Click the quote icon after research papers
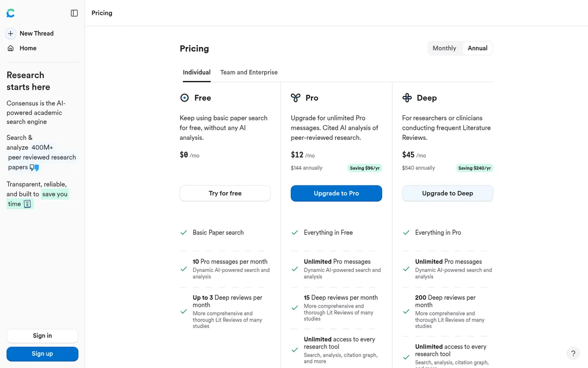 [x=34, y=167]
